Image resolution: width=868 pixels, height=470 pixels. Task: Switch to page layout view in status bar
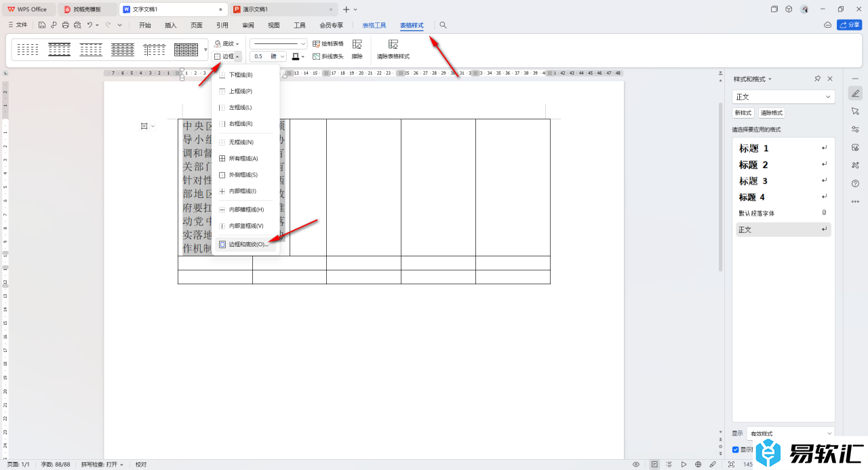654,465
